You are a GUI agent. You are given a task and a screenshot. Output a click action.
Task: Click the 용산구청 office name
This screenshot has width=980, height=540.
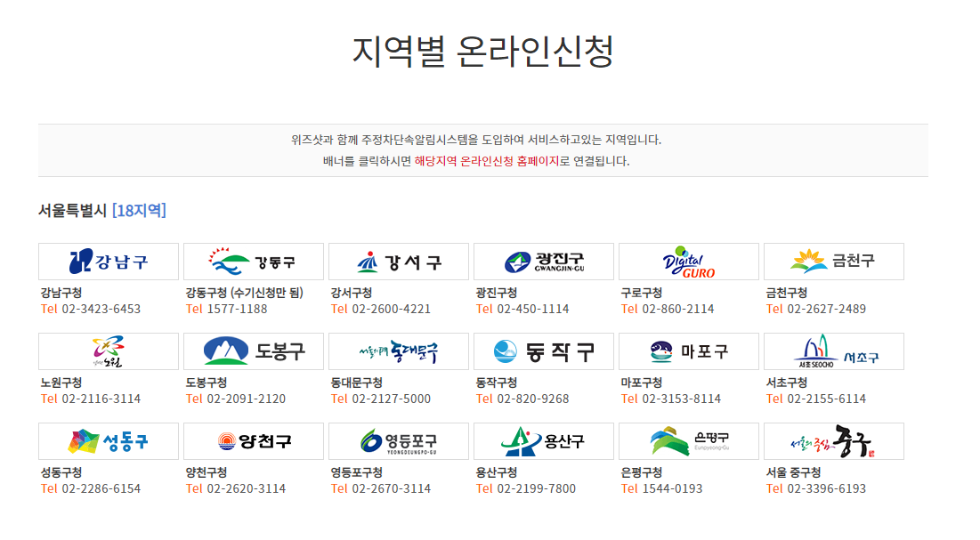click(x=497, y=472)
